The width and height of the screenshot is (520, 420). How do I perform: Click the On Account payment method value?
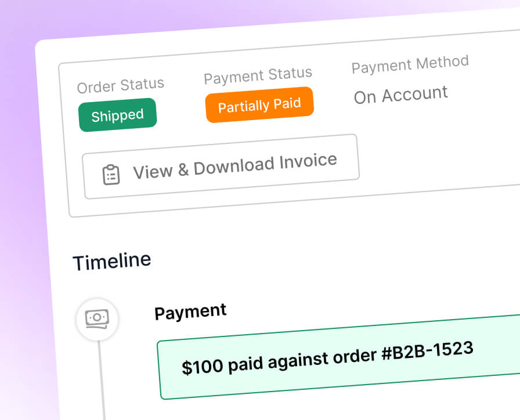401,95
